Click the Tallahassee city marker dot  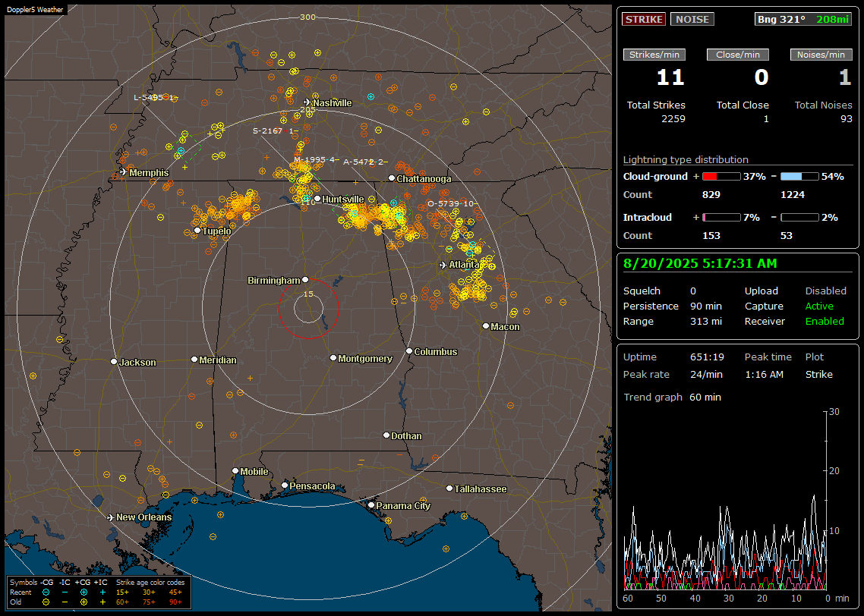click(449, 489)
